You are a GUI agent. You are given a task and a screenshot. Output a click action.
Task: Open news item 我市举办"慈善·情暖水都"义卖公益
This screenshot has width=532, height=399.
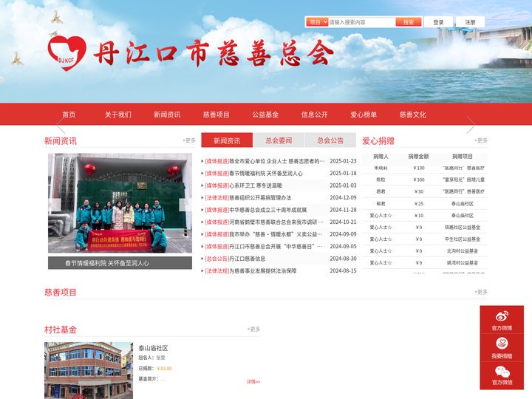click(x=276, y=234)
